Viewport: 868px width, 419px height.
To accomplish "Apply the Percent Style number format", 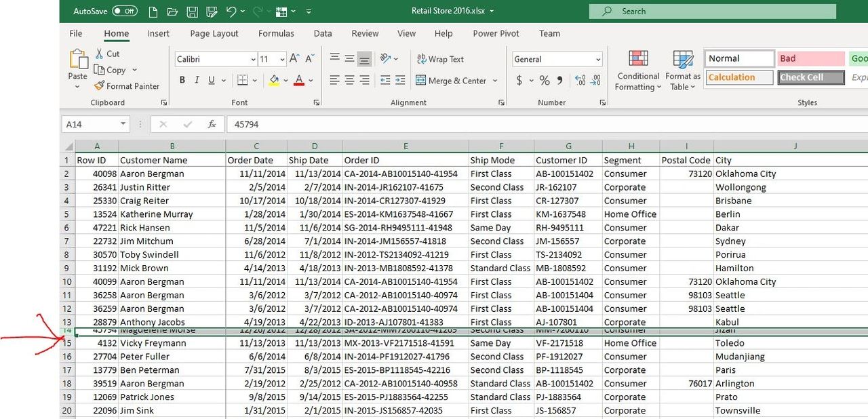I will point(544,79).
